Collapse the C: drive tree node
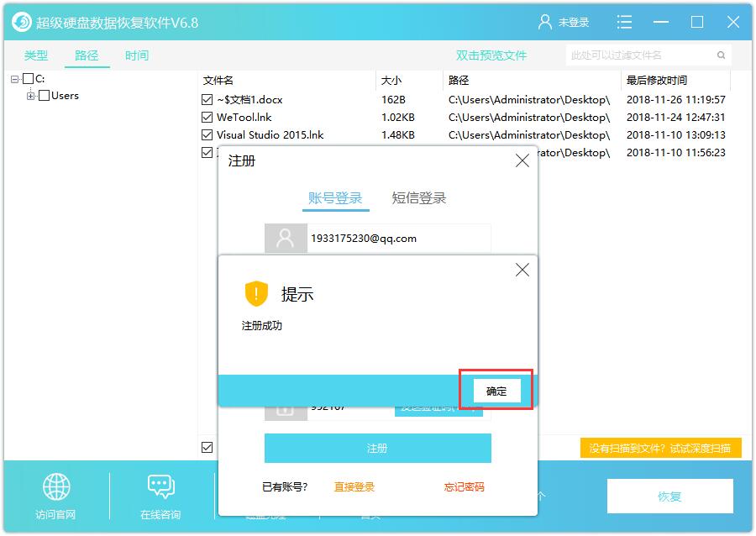The width and height of the screenshot is (756, 536). (15, 79)
